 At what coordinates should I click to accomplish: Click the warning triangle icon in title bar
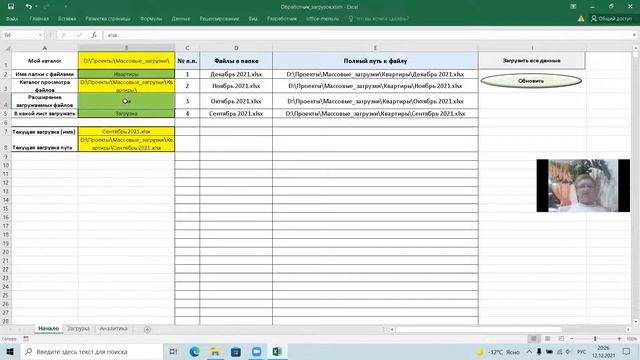pos(581,19)
